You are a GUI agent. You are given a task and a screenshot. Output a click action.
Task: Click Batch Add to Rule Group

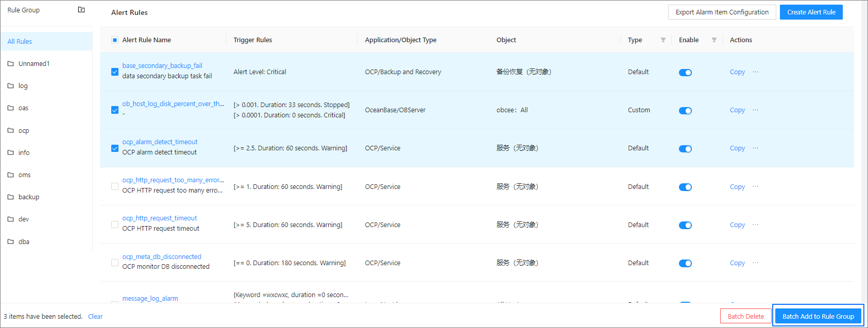[818, 317]
